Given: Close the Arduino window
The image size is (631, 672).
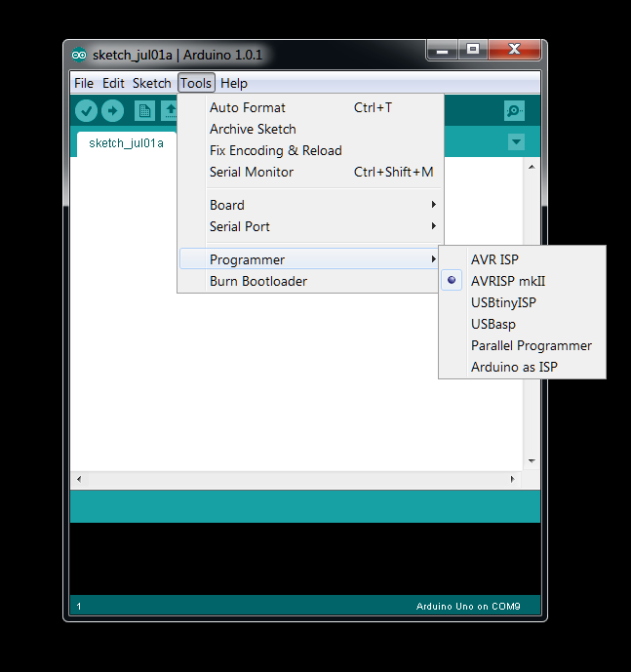Looking at the screenshot, I should click(514, 50).
